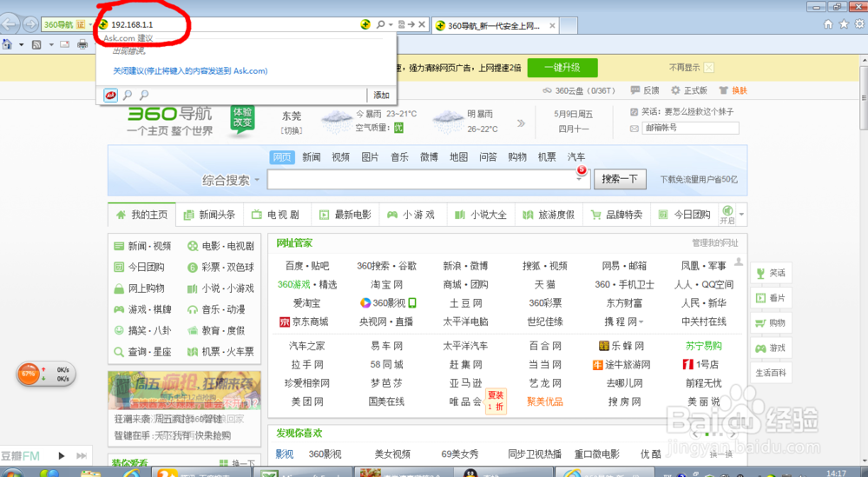Click 切换 to change city from 东莞
The height and width of the screenshot is (477, 868).
pyautogui.click(x=292, y=130)
